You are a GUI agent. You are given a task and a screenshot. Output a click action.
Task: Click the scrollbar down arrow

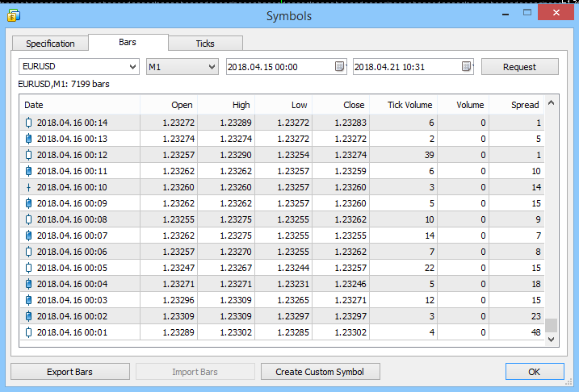(552, 340)
